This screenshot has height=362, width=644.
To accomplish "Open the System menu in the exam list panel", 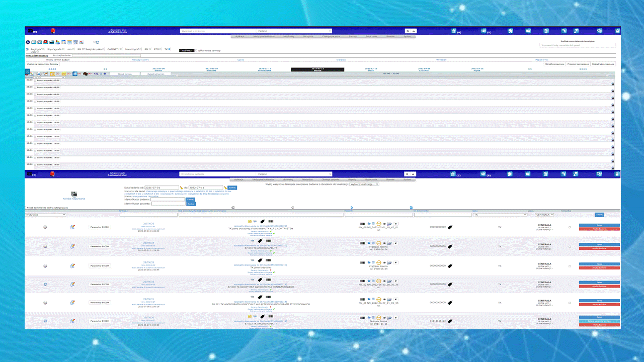I will 407,179.
